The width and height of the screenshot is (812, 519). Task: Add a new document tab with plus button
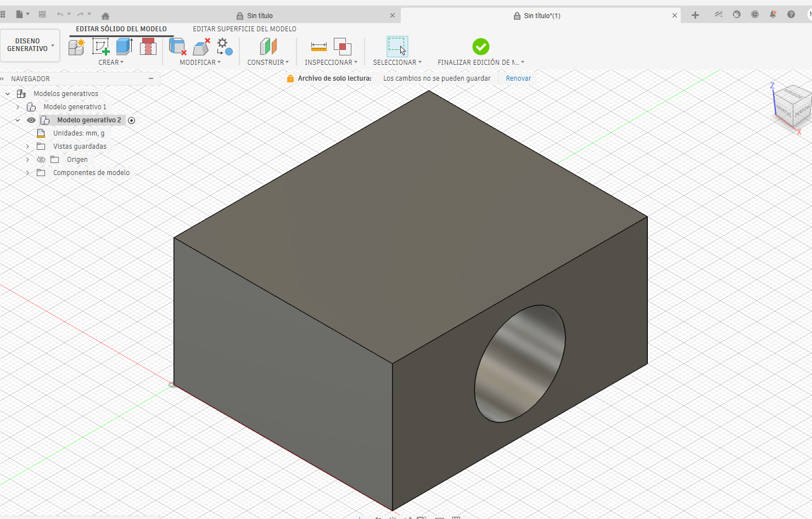pos(695,15)
